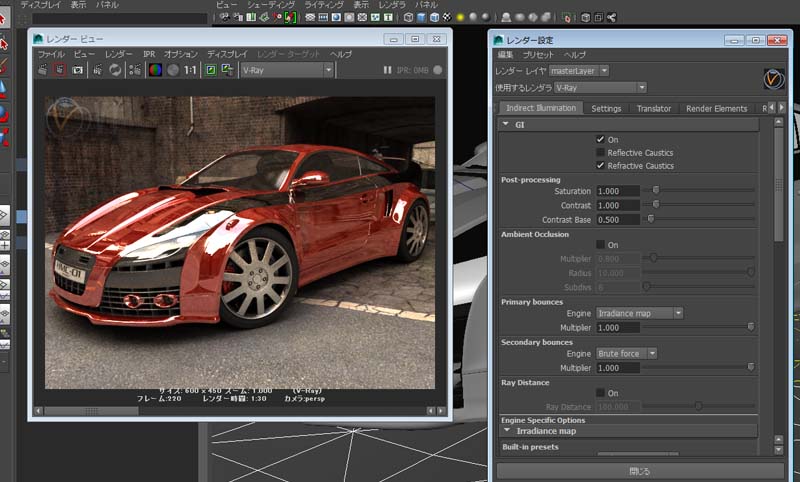
Task: Click the xray joints icon at toolbar end
Action: (x=611, y=17)
